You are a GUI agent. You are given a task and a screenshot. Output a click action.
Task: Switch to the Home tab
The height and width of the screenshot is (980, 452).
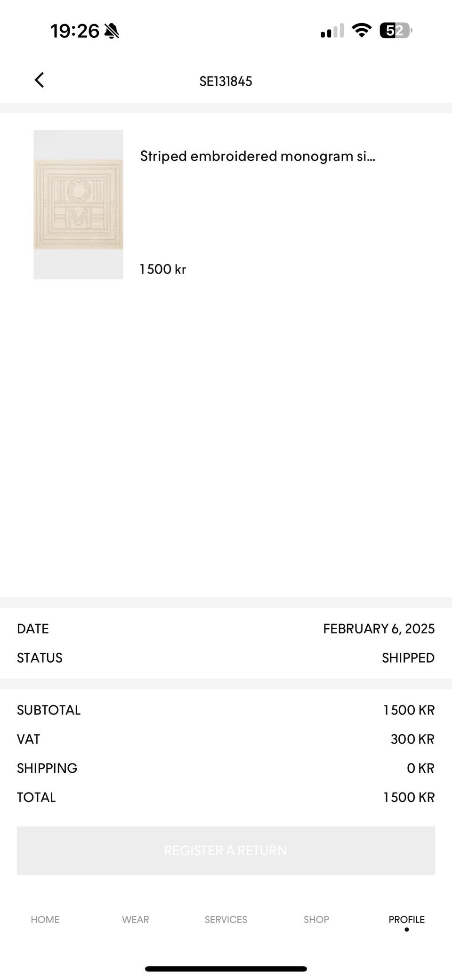click(45, 919)
